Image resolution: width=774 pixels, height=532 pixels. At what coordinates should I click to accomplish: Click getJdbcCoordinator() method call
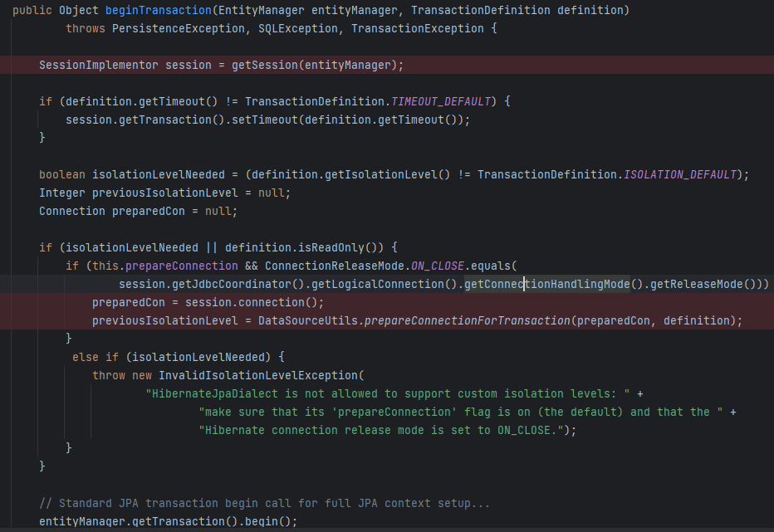tap(238, 285)
